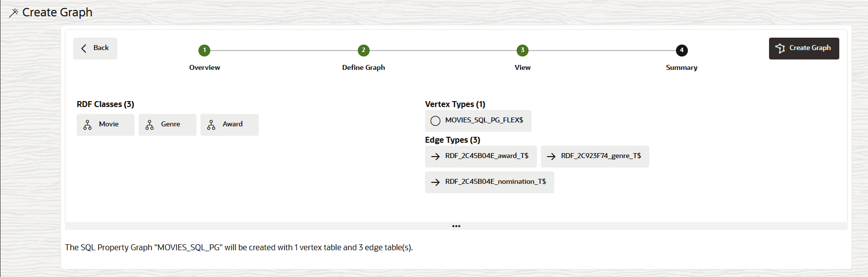Click the vertex circle icon beside MOVIES_SQL_PG_FLEX$
868x277 pixels.
click(x=435, y=121)
